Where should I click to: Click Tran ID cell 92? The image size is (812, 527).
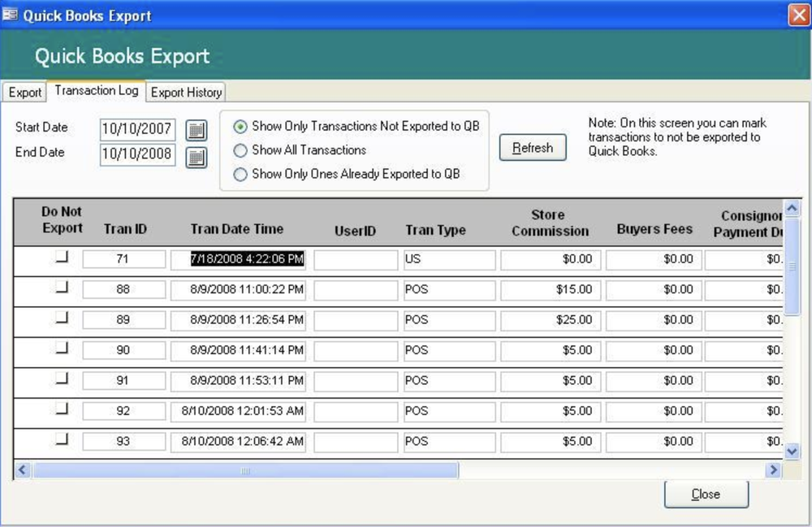pos(123,412)
